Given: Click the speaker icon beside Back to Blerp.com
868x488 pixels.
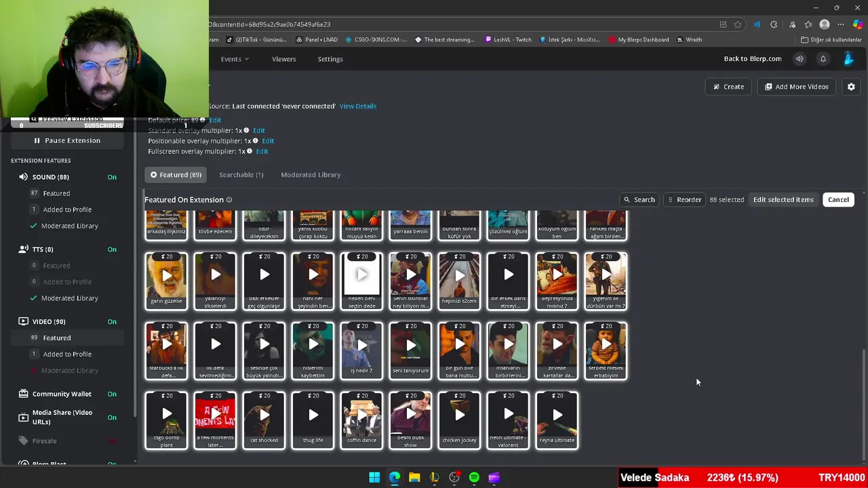Looking at the screenshot, I should pyautogui.click(x=800, y=59).
